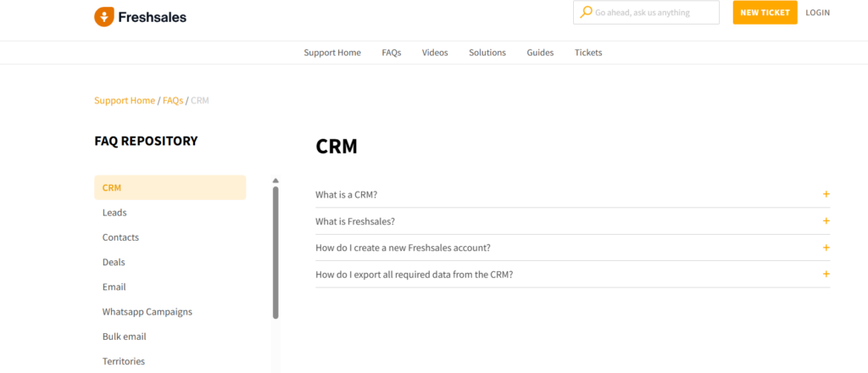Open the FAQs navigation menu item
The image size is (868, 373).
(x=391, y=53)
